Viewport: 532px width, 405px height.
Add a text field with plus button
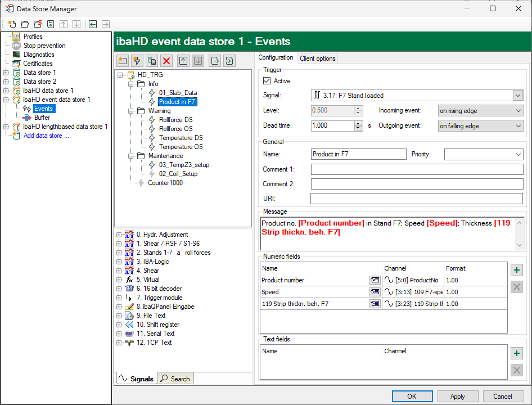(x=516, y=353)
